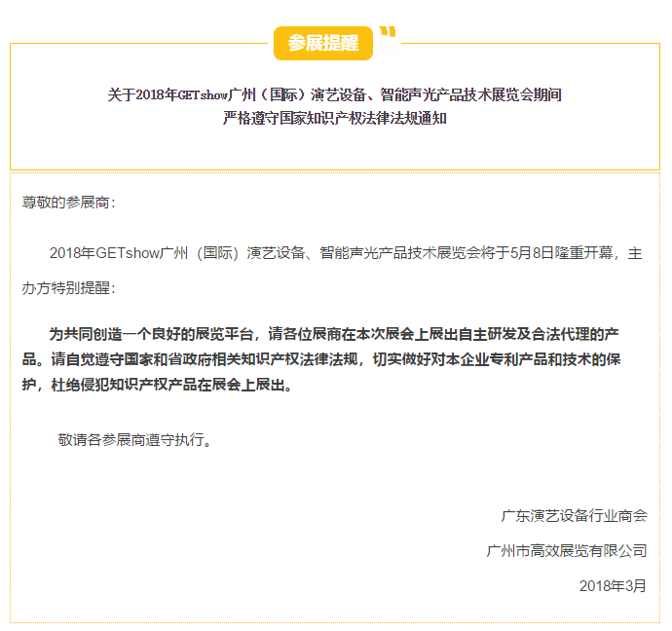Click the title line starting with 关于2018年GETshow

click(334, 94)
